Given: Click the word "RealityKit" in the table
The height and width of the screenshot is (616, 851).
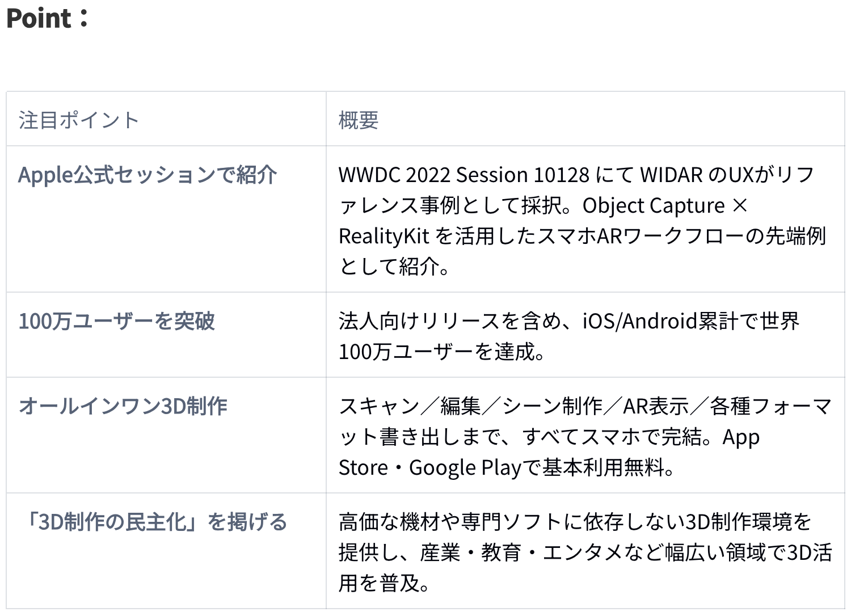Looking at the screenshot, I should coord(384,236).
